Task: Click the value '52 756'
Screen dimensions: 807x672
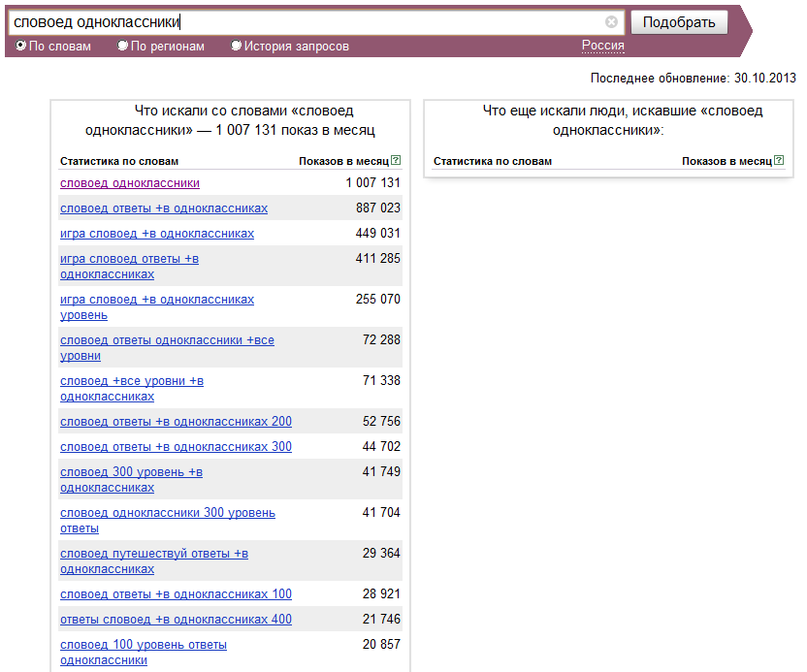Action: (x=381, y=421)
